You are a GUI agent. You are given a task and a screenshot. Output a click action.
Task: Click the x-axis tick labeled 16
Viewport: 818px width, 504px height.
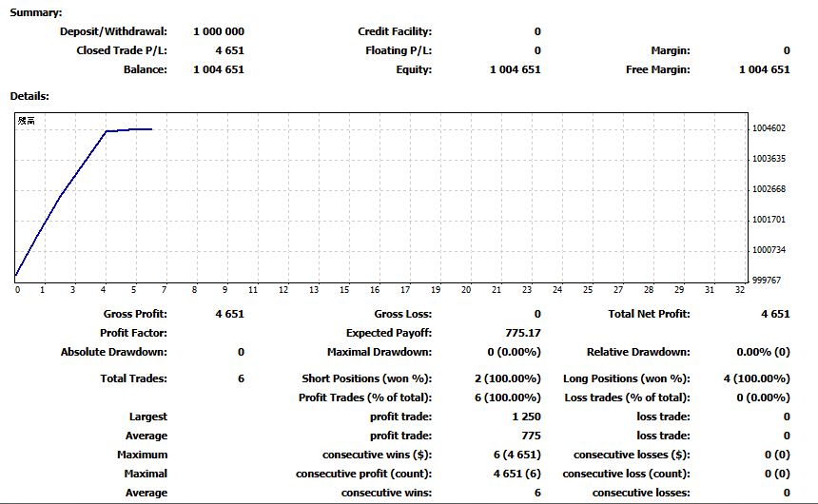click(375, 290)
